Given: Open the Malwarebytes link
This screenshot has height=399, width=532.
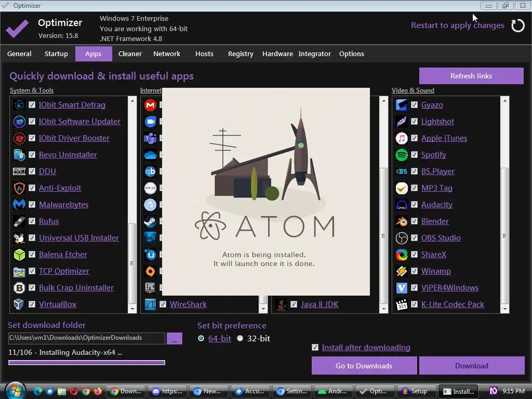Looking at the screenshot, I should [64, 205].
